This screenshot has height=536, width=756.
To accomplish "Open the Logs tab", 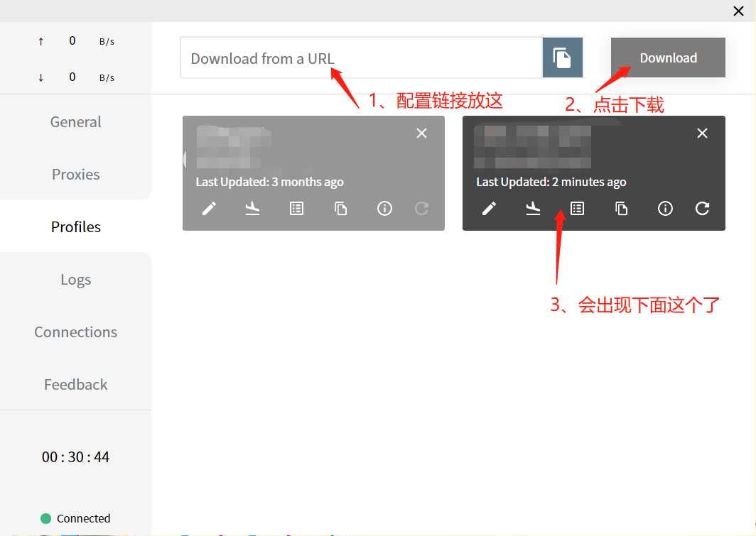I will pos(76,279).
